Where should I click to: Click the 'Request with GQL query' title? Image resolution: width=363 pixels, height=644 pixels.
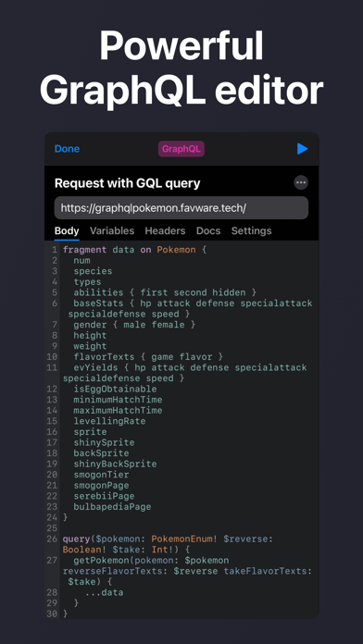pos(128,183)
